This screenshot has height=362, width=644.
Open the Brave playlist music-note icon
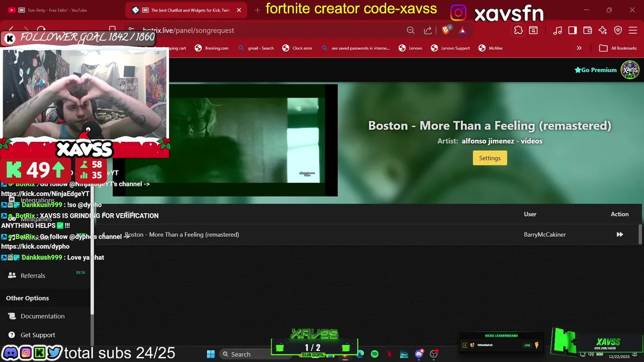pyautogui.click(x=557, y=30)
